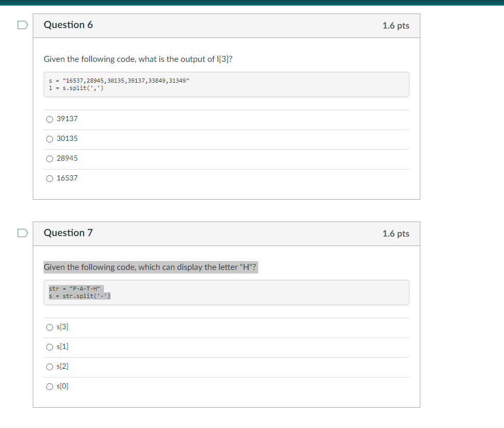This screenshot has height=428, width=504.
Task: Click the str = "P-A-T-H" code line
Action: pyautogui.click(x=73, y=288)
